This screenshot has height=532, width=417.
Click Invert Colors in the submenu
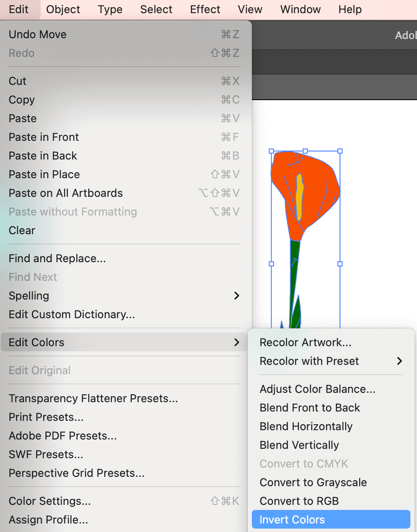point(292,519)
